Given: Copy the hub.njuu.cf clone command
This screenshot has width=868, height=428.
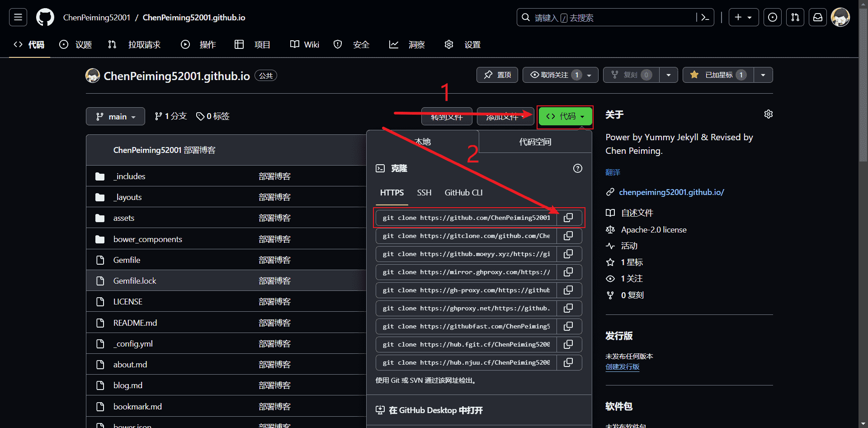Looking at the screenshot, I should pos(569,362).
